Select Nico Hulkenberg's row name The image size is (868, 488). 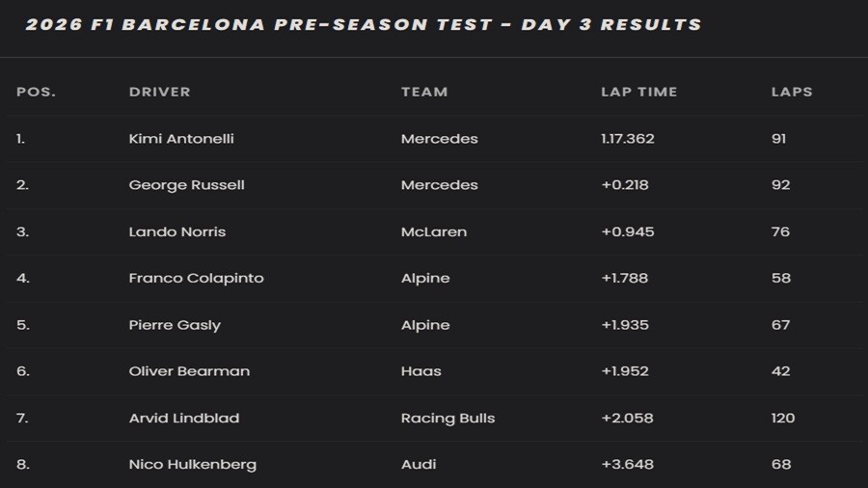pos(192,464)
